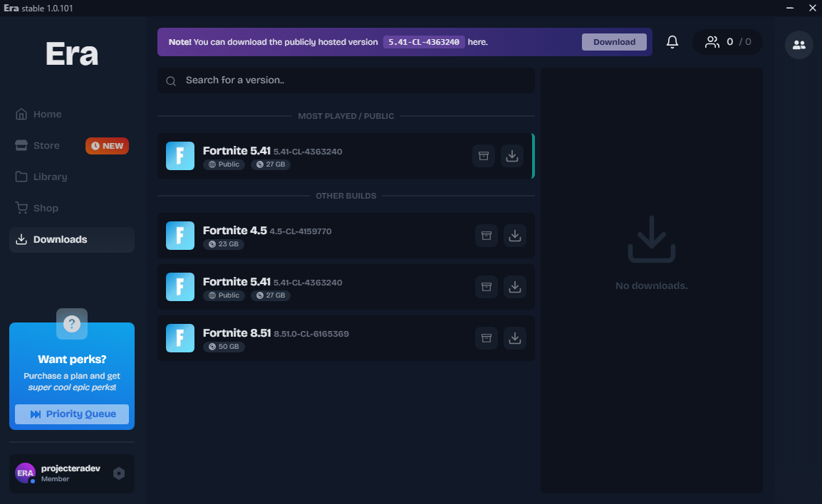Click the question mark icon above Want perks
The height and width of the screenshot is (504, 822).
tap(72, 324)
